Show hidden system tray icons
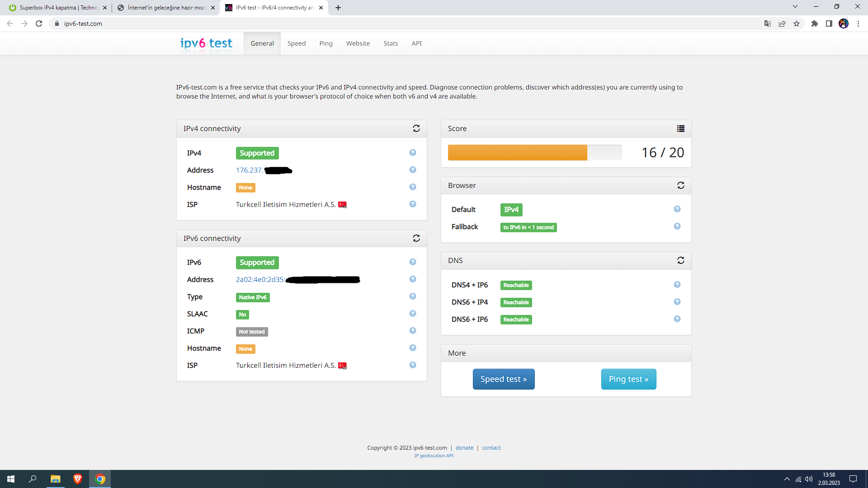This screenshot has width=868, height=488. tap(787, 479)
